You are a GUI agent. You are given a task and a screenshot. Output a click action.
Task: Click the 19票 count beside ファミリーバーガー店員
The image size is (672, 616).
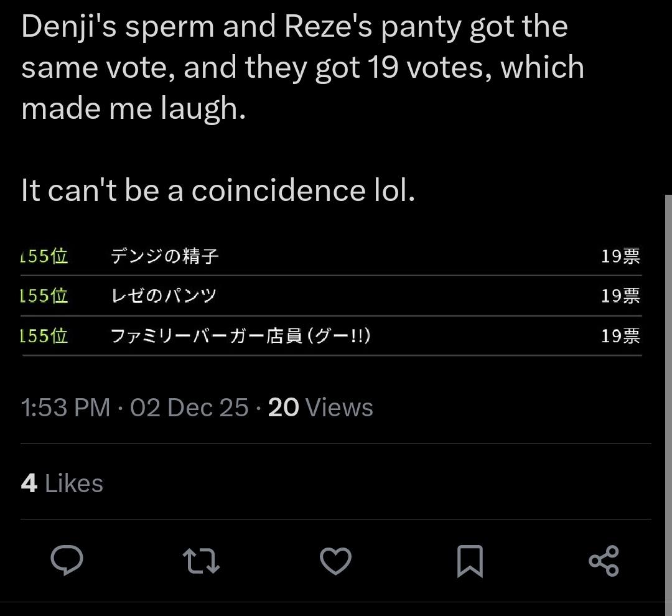coord(620,336)
